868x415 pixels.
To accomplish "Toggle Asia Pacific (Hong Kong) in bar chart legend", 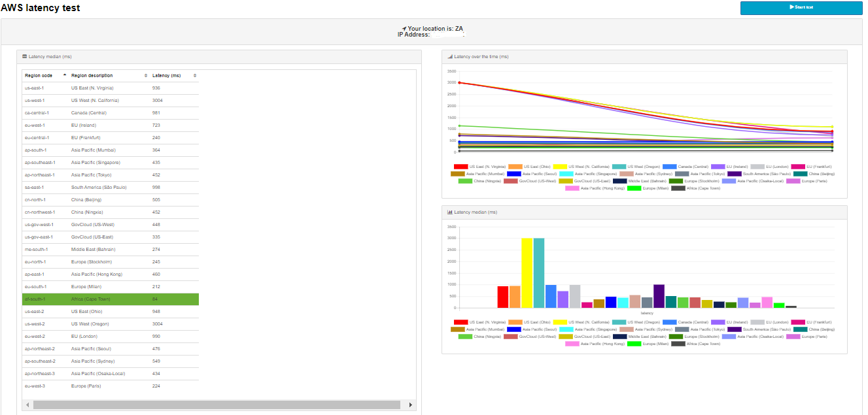I will click(595, 344).
